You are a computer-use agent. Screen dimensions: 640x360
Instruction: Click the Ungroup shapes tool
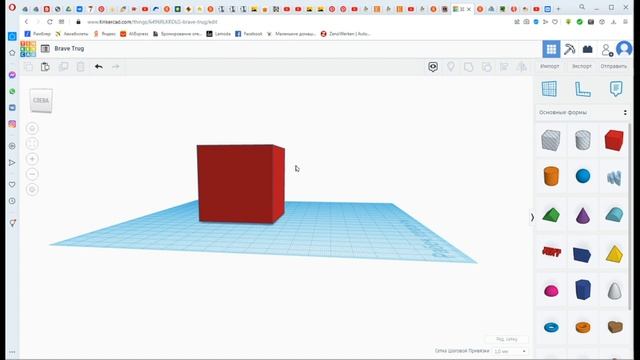(487, 67)
